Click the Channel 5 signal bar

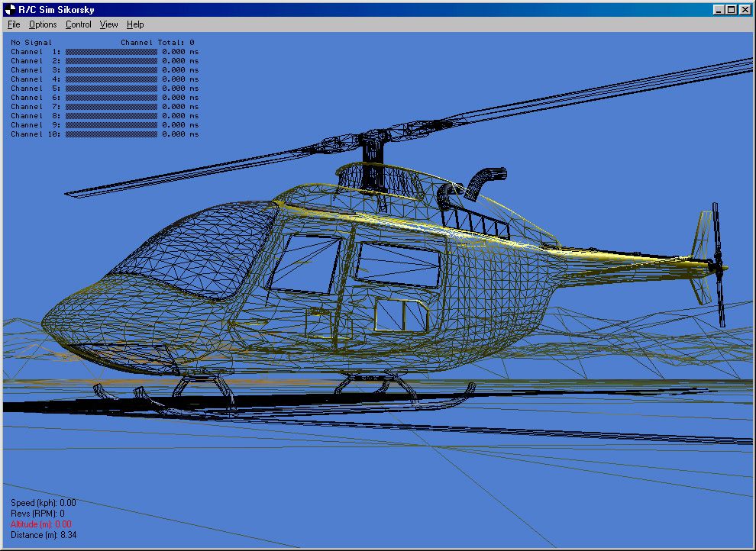110,88
